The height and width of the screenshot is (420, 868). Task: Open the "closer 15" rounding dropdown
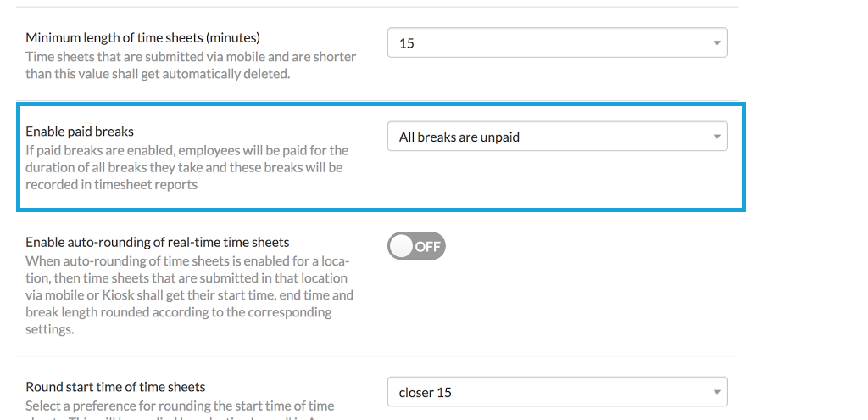click(556, 392)
